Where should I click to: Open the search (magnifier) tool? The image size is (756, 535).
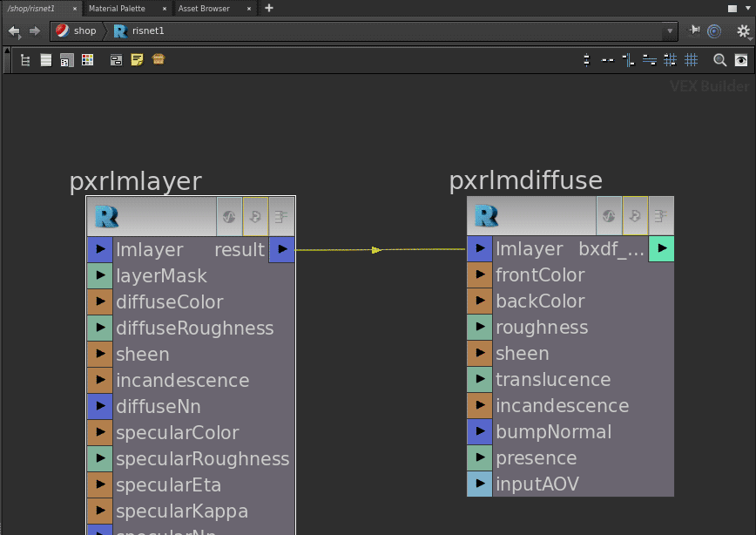(719, 60)
